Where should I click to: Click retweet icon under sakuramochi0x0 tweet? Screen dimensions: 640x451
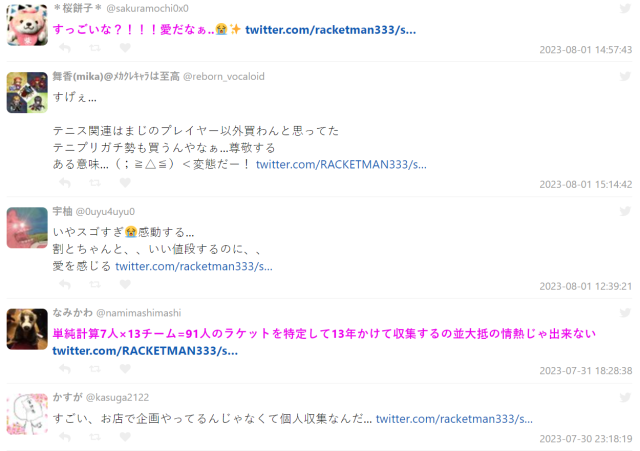pyautogui.click(x=95, y=48)
